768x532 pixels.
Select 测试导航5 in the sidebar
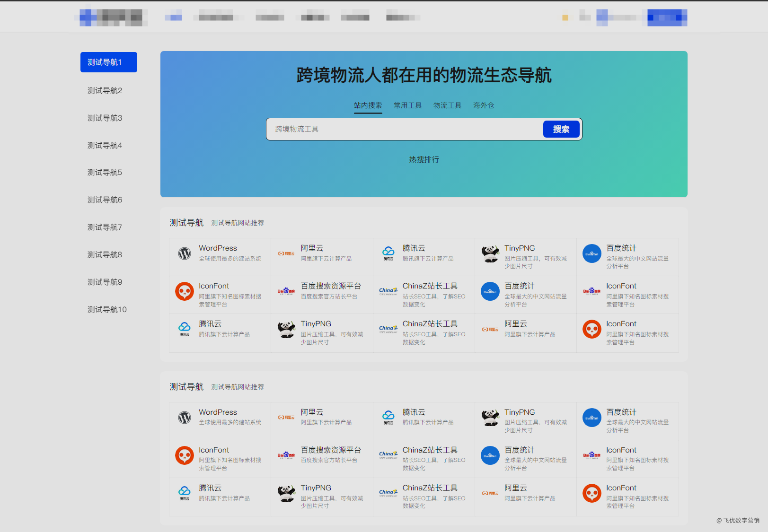click(105, 172)
